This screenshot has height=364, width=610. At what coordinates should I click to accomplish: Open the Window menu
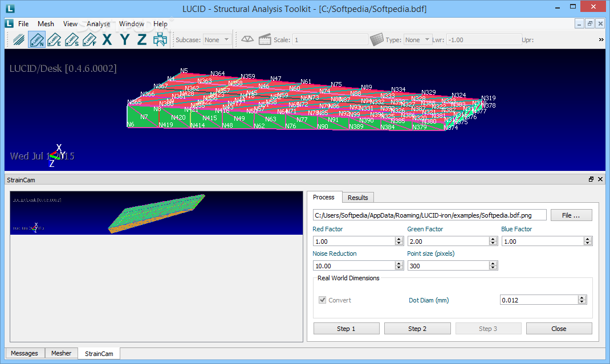click(x=132, y=24)
